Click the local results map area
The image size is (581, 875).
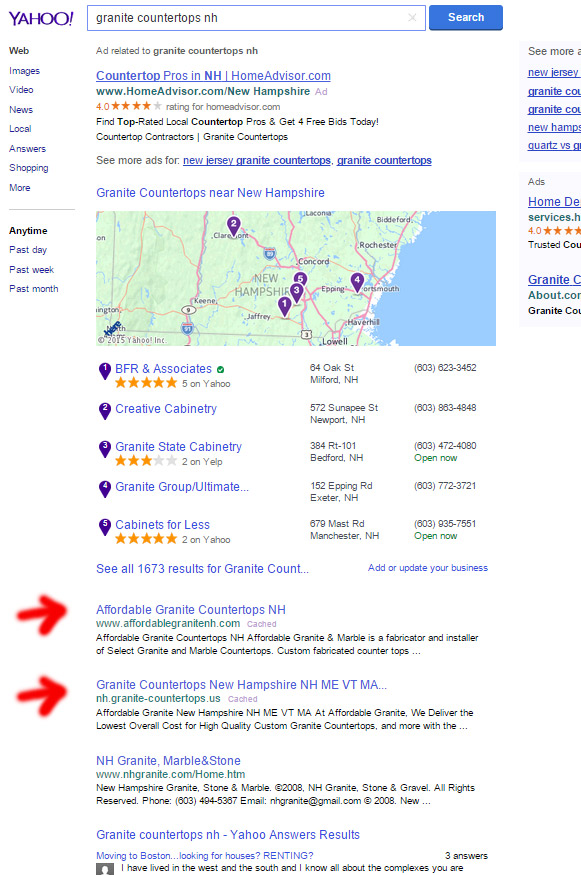(x=296, y=278)
